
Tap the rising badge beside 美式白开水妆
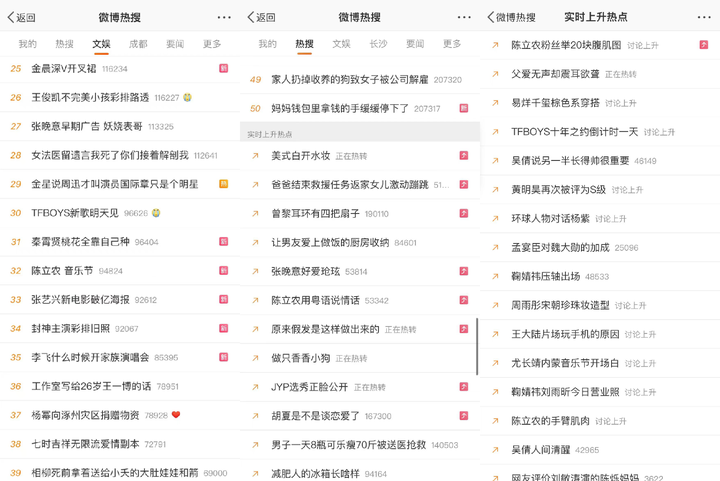(464, 156)
